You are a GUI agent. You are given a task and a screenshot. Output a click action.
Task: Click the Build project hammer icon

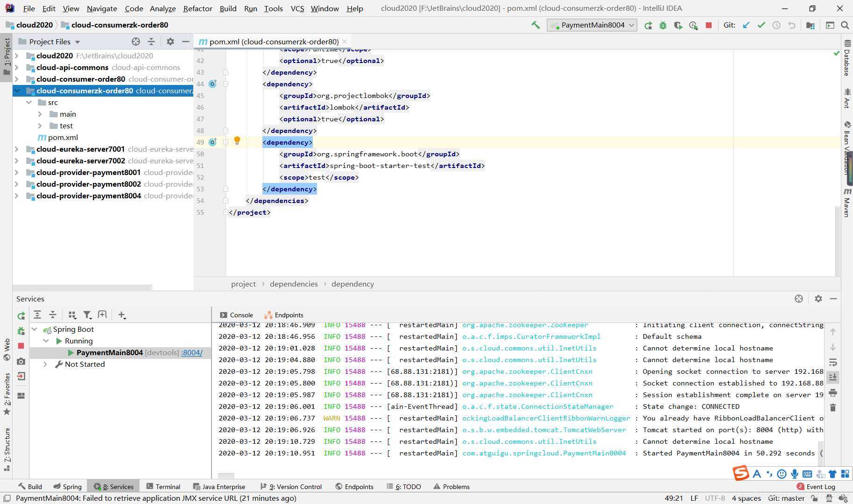(536, 25)
